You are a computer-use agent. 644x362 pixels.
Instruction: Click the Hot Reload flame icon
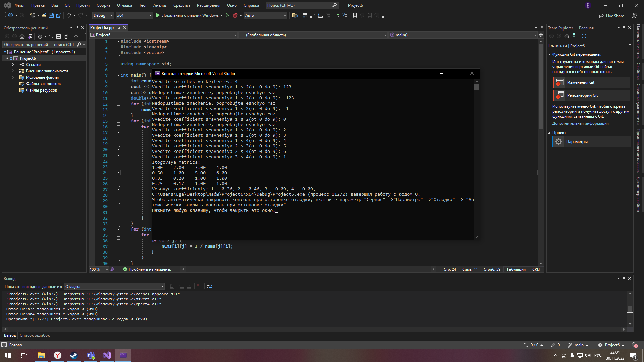click(x=235, y=15)
